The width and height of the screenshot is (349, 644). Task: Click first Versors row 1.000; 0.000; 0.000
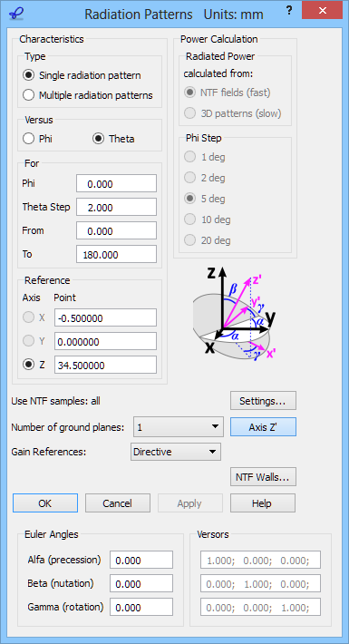pyautogui.click(x=260, y=561)
